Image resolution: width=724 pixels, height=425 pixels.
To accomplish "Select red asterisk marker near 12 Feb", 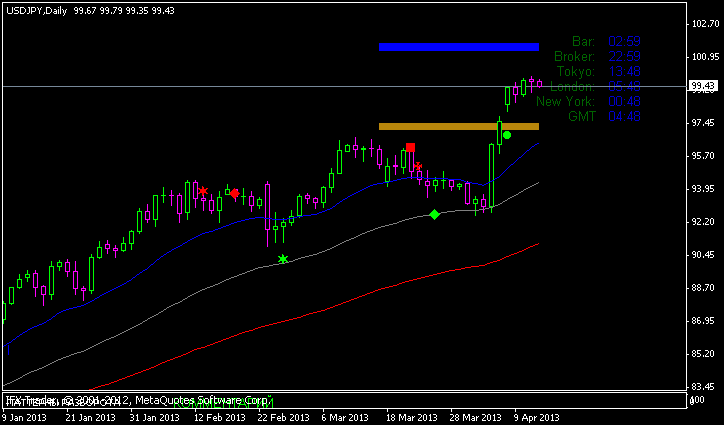I will click(x=203, y=191).
